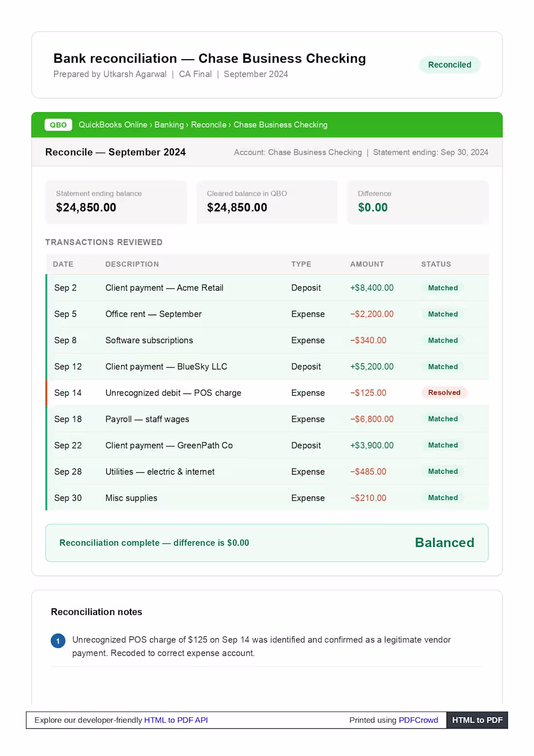Click the Difference $0.00 card
The height and width of the screenshot is (756, 534).
(417, 202)
